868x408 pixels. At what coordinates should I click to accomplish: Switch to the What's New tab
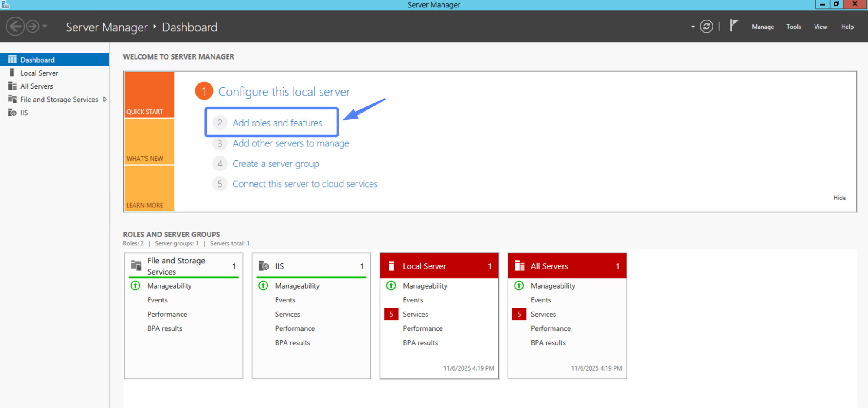pyautogui.click(x=149, y=142)
